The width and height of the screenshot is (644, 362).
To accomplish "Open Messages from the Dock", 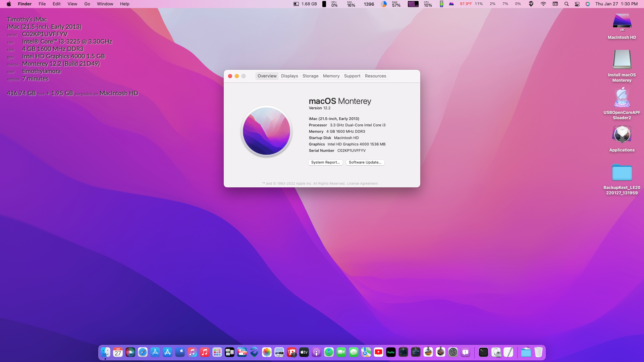I will coord(354,352).
